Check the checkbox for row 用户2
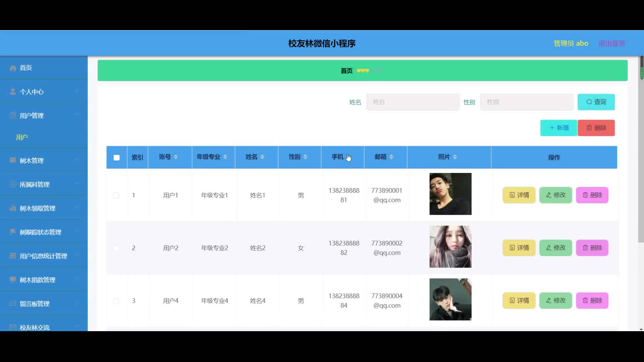Image resolution: width=644 pixels, height=362 pixels. tap(116, 248)
